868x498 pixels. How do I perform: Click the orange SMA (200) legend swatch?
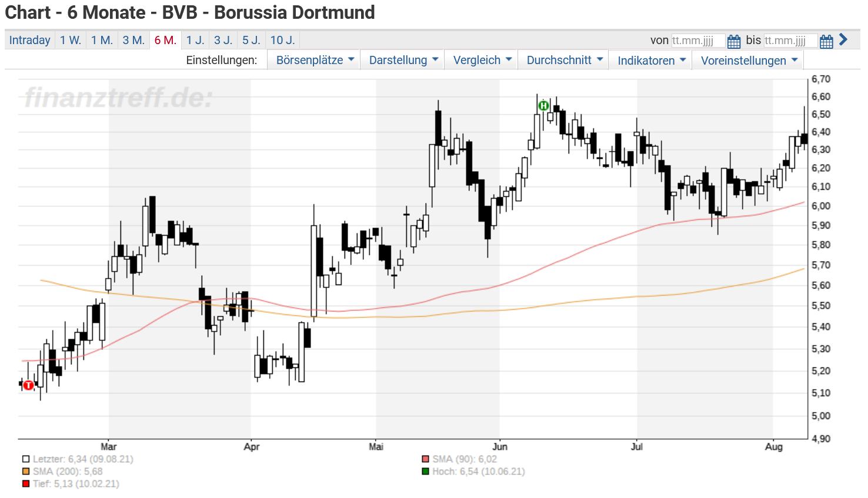[x=26, y=472]
